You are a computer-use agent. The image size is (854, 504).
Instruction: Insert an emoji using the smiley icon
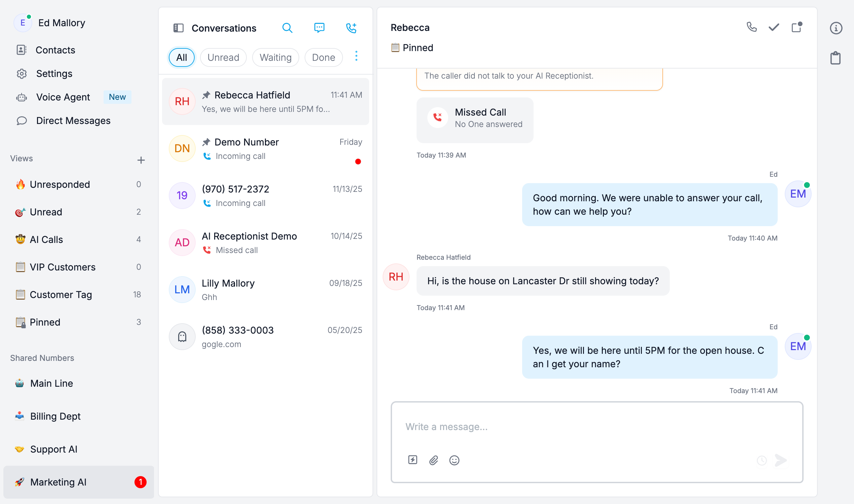(x=454, y=460)
